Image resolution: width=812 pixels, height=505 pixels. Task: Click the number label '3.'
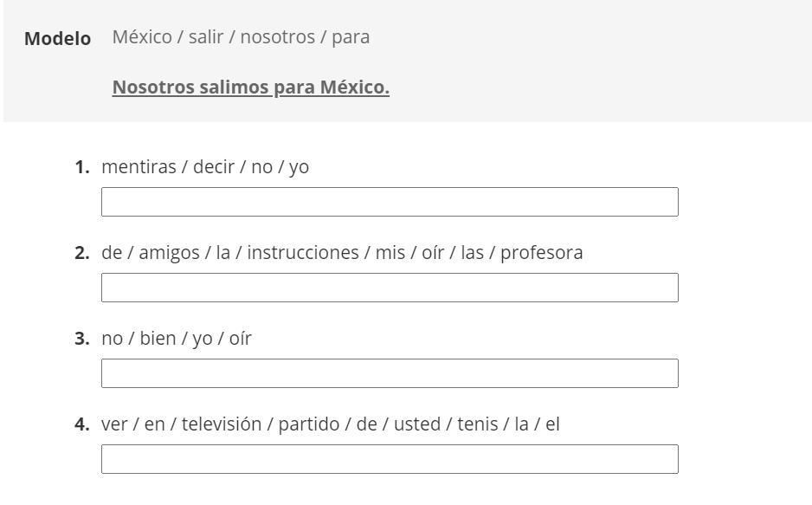(x=82, y=339)
